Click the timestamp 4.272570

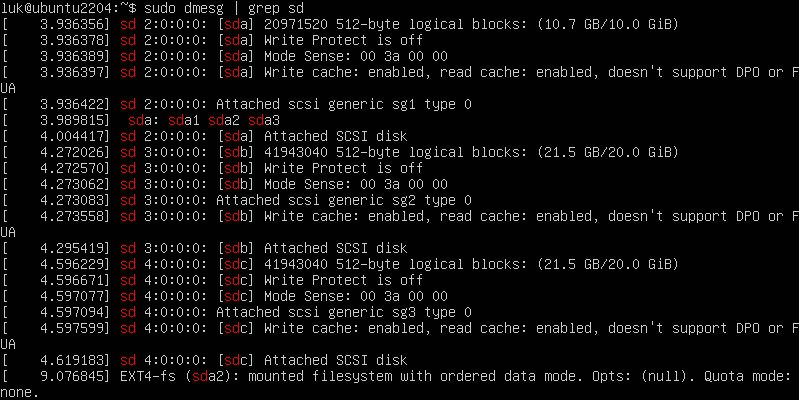click(x=72, y=168)
